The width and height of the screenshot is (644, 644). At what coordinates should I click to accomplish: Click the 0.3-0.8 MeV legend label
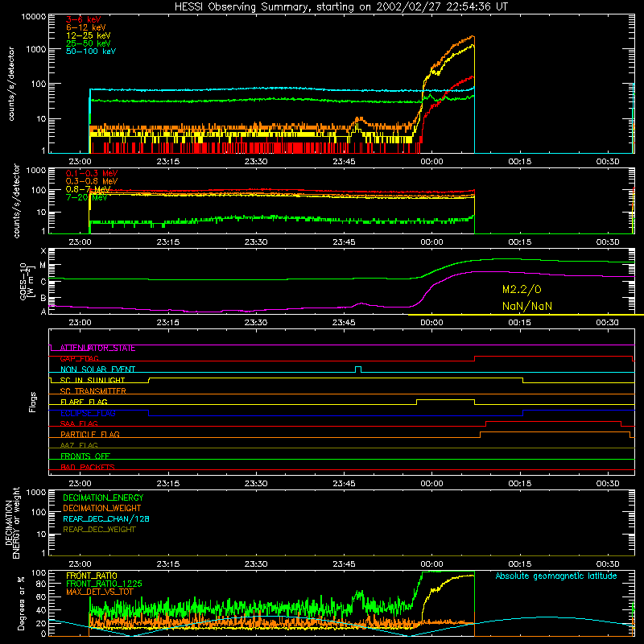92,181
